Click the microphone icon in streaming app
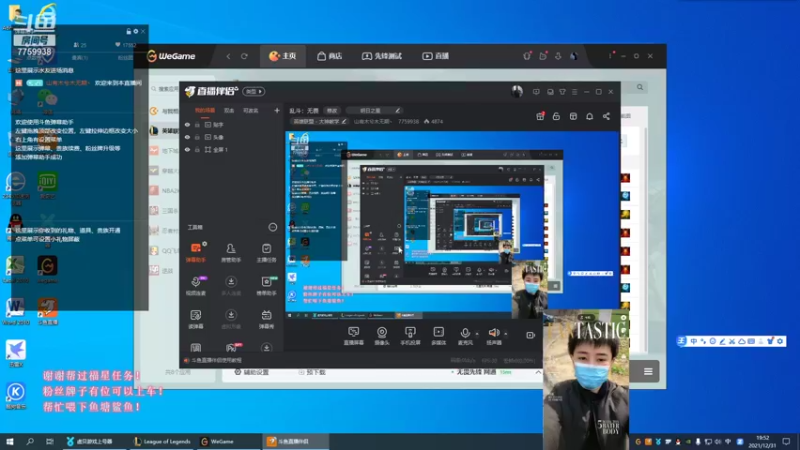 point(465,333)
